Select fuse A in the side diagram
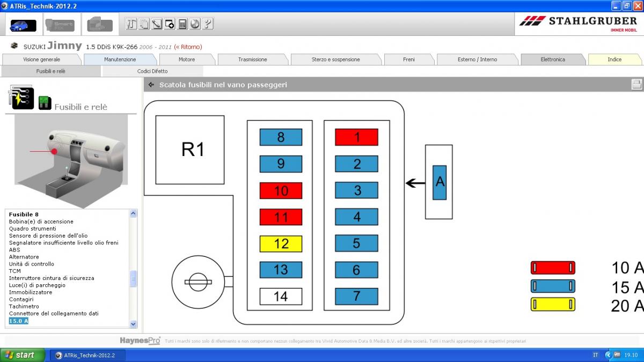The height and width of the screenshot is (362, 644). click(x=440, y=182)
